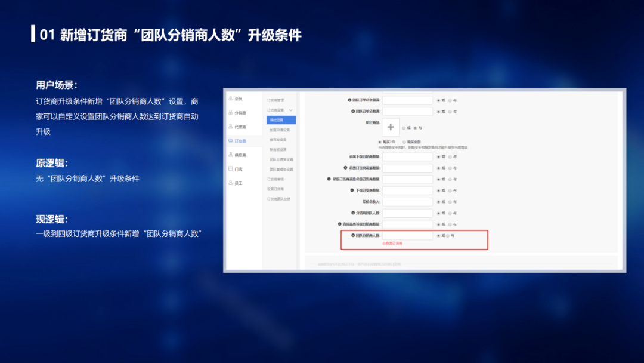Go to 加盟申请设置 submenu item
Screen dimensions: 644x363
[280, 130]
